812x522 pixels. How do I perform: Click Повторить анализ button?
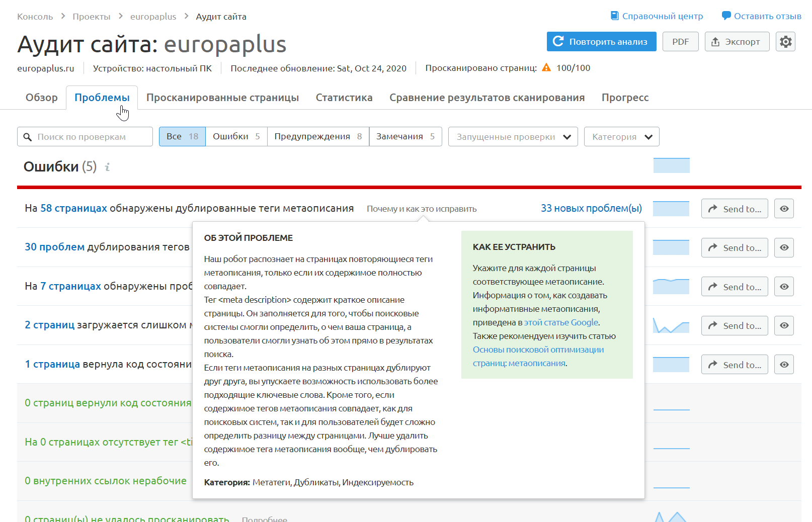pos(601,42)
